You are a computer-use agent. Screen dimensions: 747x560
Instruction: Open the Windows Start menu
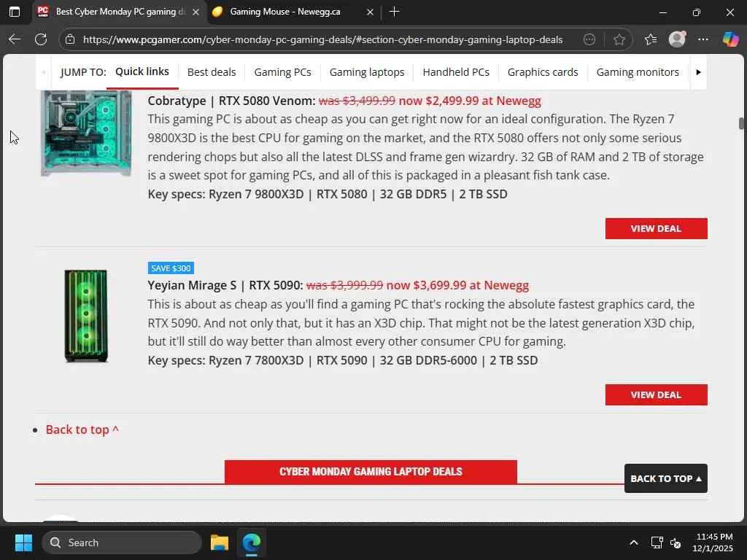point(23,542)
